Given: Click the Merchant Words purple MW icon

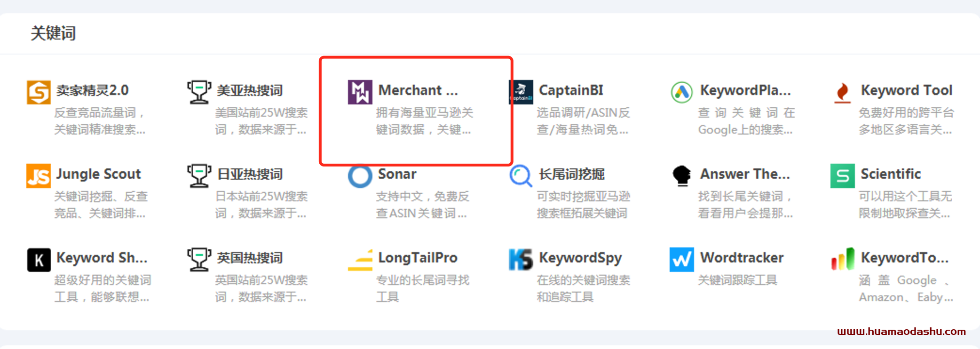Looking at the screenshot, I should point(360,92).
